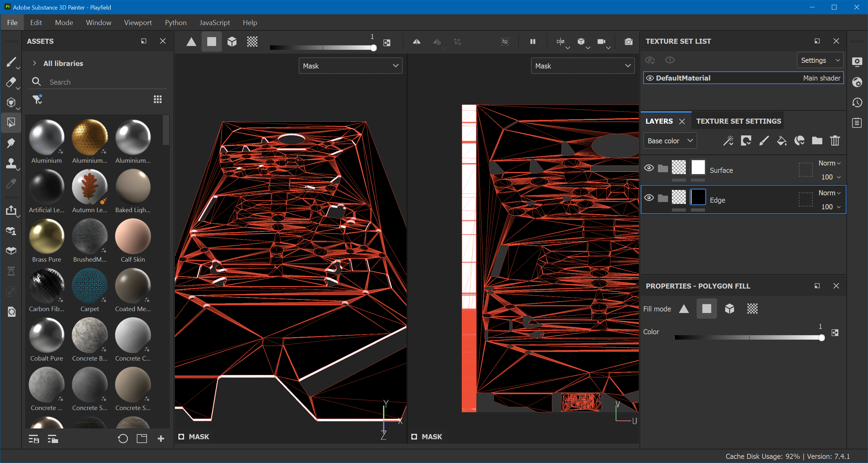The height and width of the screenshot is (463, 868).
Task: Change Surface layer blend mode Norm
Action: point(829,163)
